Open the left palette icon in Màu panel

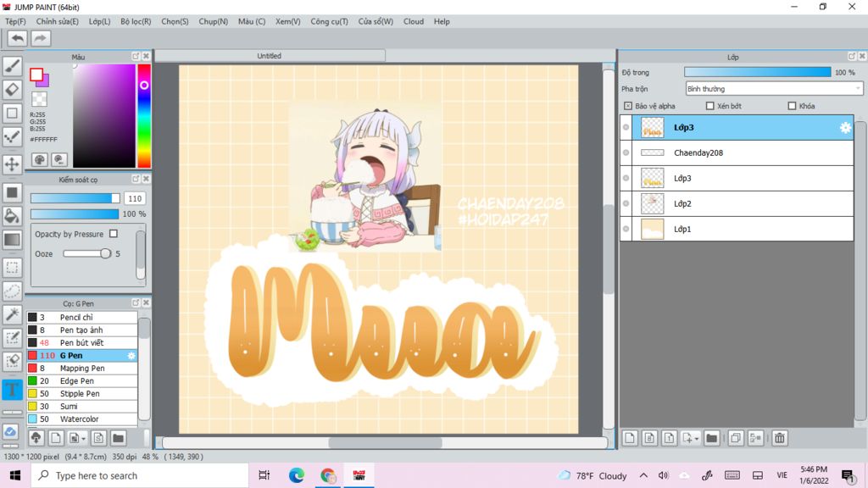coord(39,160)
